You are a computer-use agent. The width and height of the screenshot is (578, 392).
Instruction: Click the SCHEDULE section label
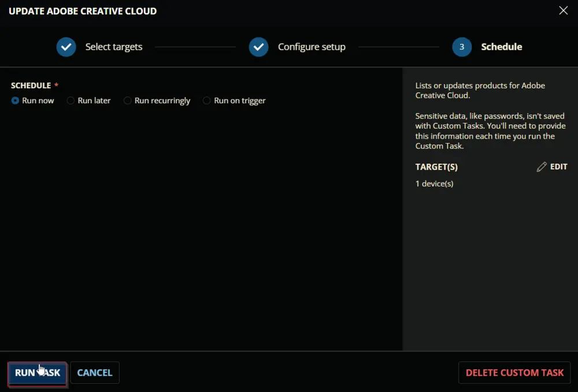[31, 85]
